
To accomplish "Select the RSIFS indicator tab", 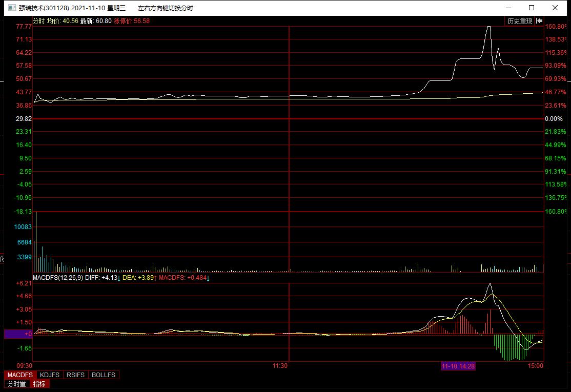I will click(x=75, y=375).
